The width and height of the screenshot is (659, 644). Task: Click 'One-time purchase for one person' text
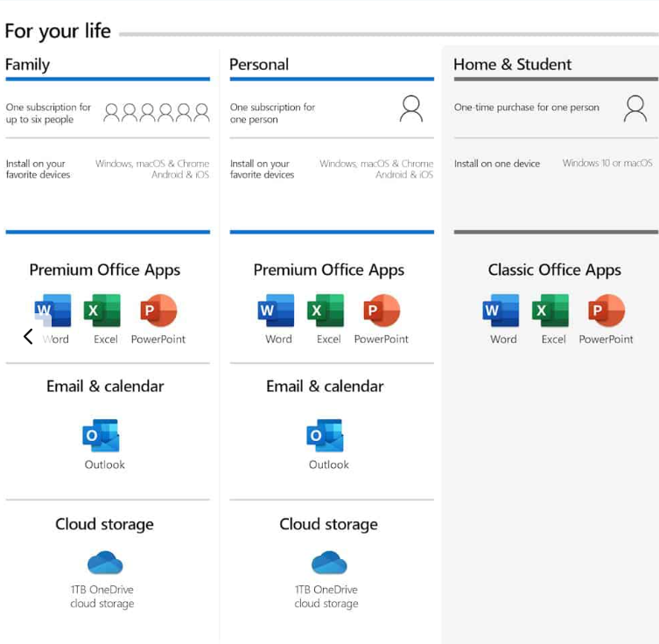pyautogui.click(x=527, y=108)
